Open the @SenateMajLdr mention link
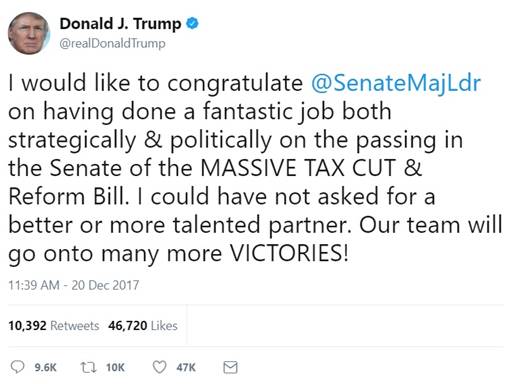Viewport: 515px width, 384px height. [396, 83]
